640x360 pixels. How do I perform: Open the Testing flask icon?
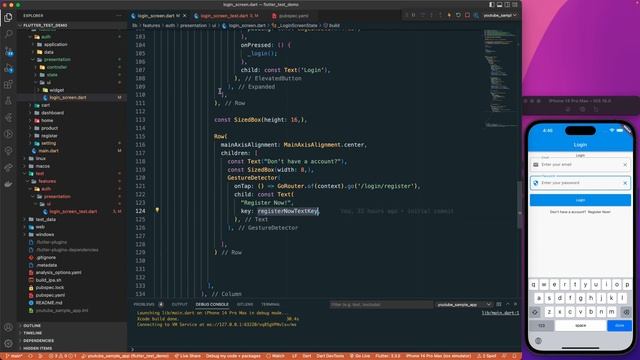[x=8, y=101]
